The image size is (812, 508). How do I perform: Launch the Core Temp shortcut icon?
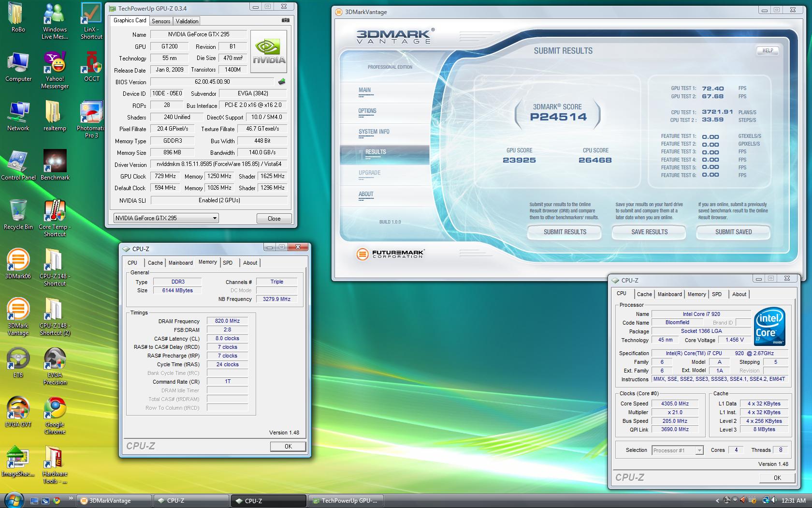point(55,218)
